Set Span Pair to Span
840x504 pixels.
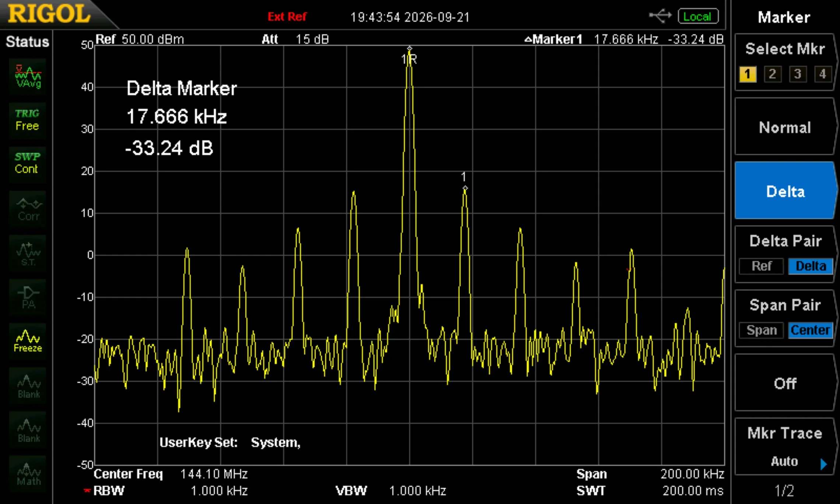761,330
